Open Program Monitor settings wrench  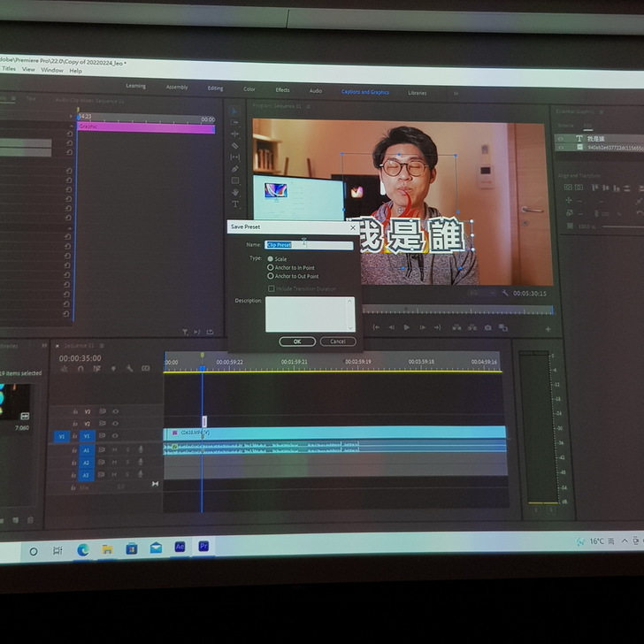point(505,293)
